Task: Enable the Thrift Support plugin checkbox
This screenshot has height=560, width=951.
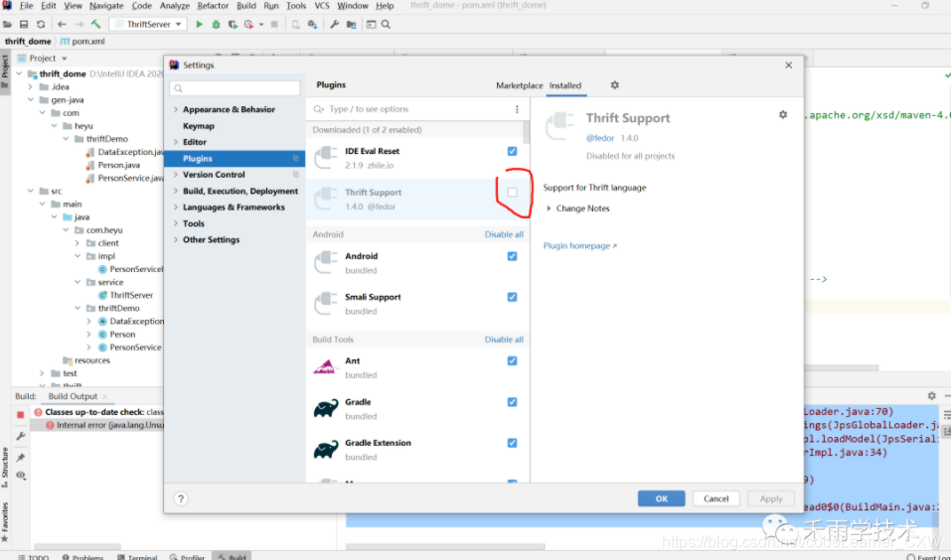Action: point(513,192)
